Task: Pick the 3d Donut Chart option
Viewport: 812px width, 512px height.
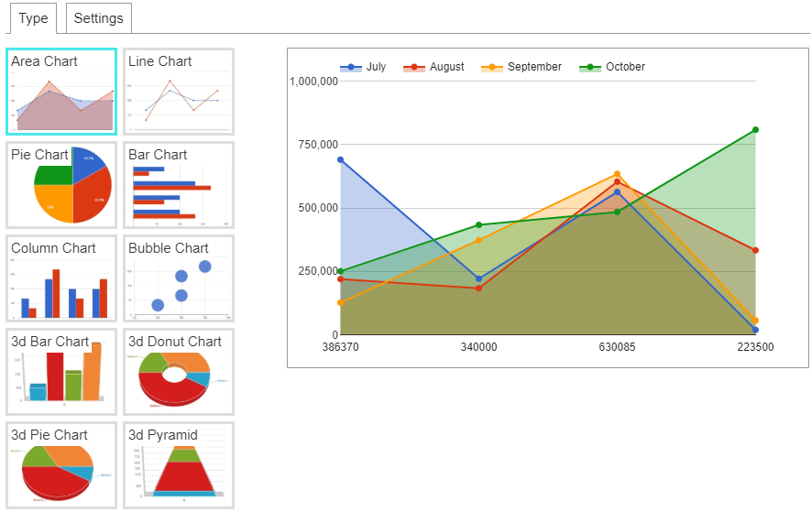Action: click(x=179, y=372)
